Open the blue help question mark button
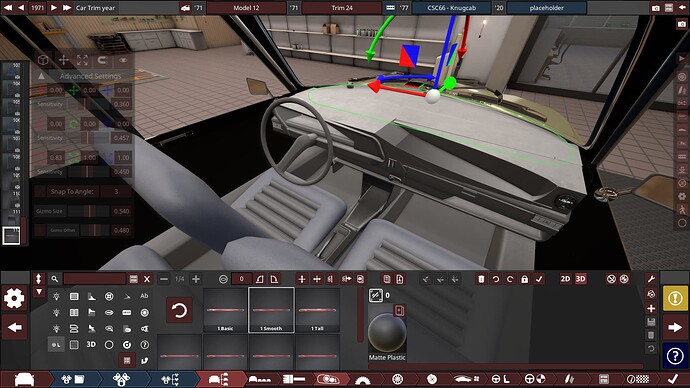This screenshot has width=690, height=388. coord(675,356)
